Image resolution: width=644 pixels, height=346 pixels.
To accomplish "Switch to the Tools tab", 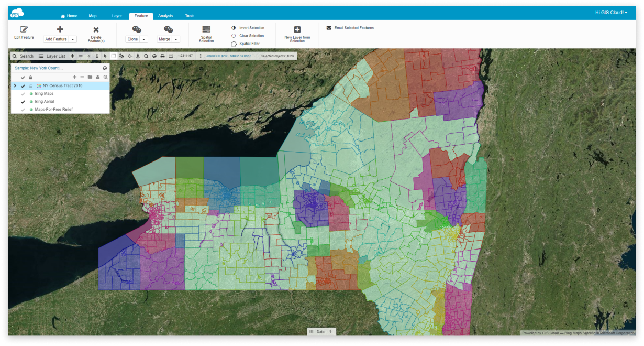I will pos(190,16).
